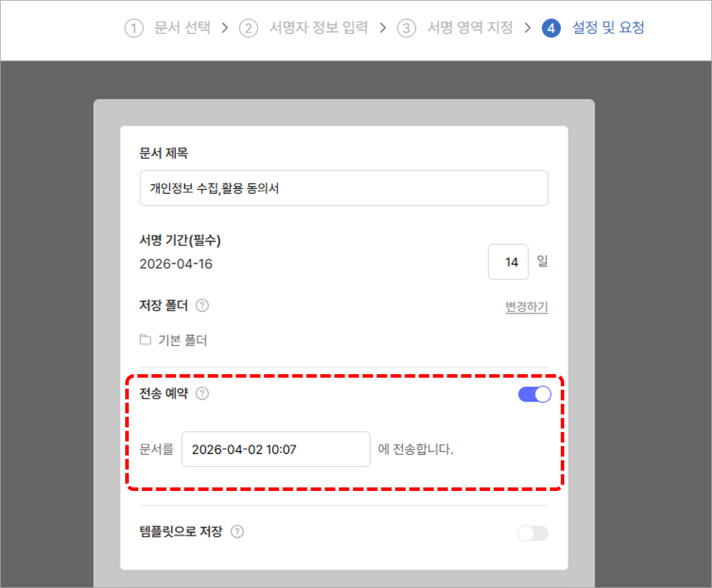Image resolution: width=712 pixels, height=588 pixels.
Task: Enable the 템플릿으로 저장 toggle
Action: [x=533, y=533]
